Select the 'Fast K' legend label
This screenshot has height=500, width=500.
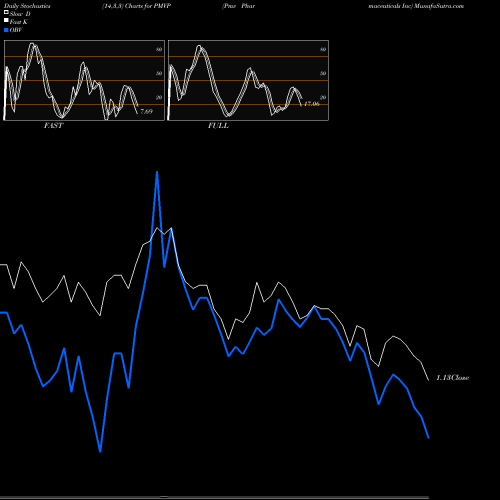click(x=19, y=22)
